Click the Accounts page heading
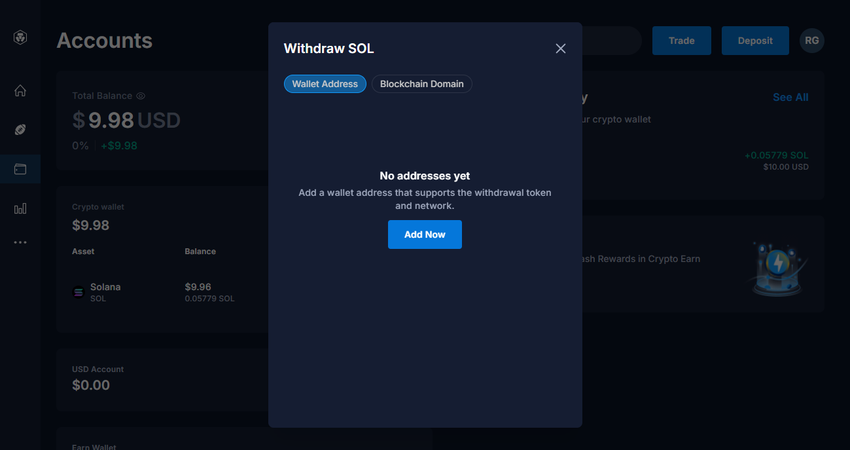Screen dimensions: 850x450 click(x=105, y=41)
